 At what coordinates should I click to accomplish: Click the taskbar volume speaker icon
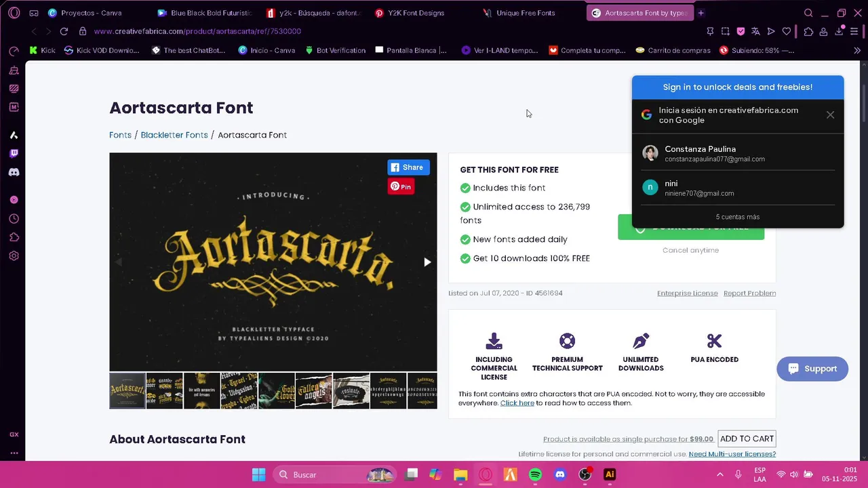(794, 474)
